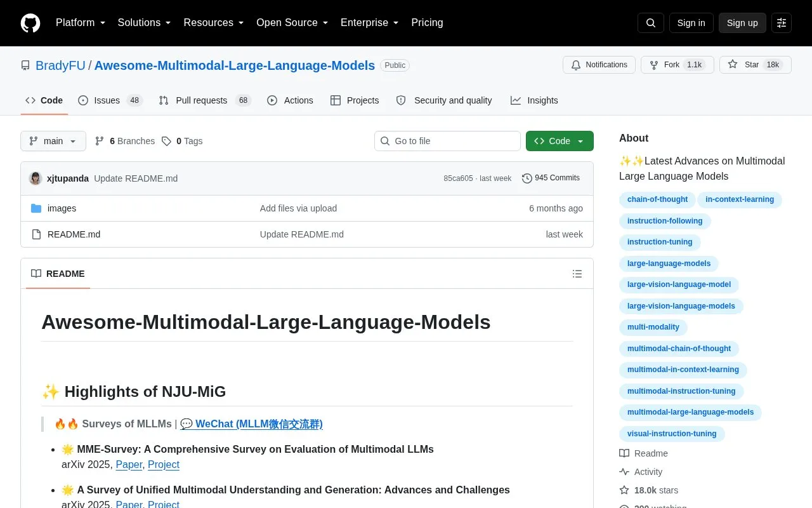Image resolution: width=812 pixels, height=508 pixels.
Task: Click 'Add files via upload' commit message
Action: (298, 208)
